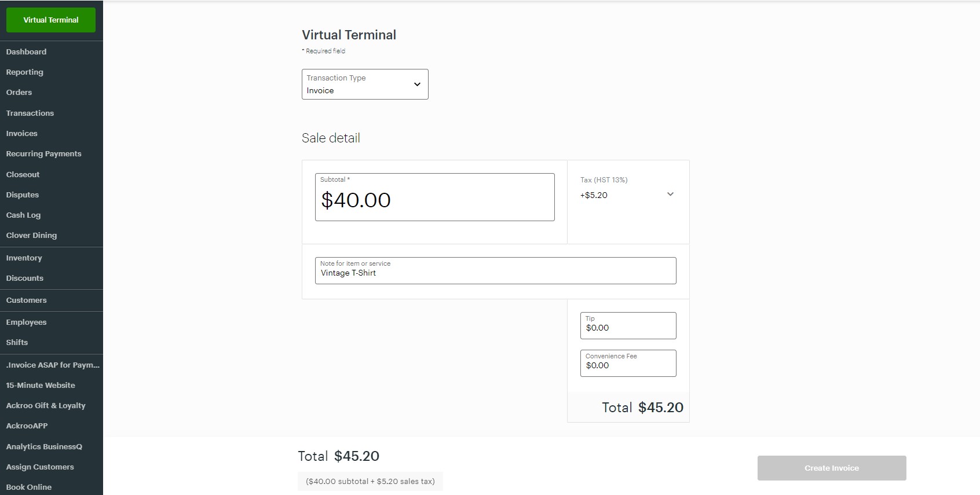Select Closeout from the sidebar

[x=23, y=174]
